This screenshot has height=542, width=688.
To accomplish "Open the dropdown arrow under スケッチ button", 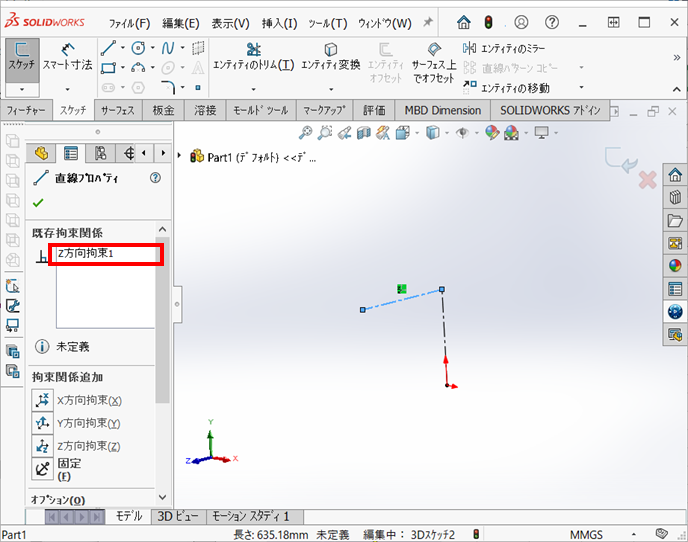I will pos(22,89).
